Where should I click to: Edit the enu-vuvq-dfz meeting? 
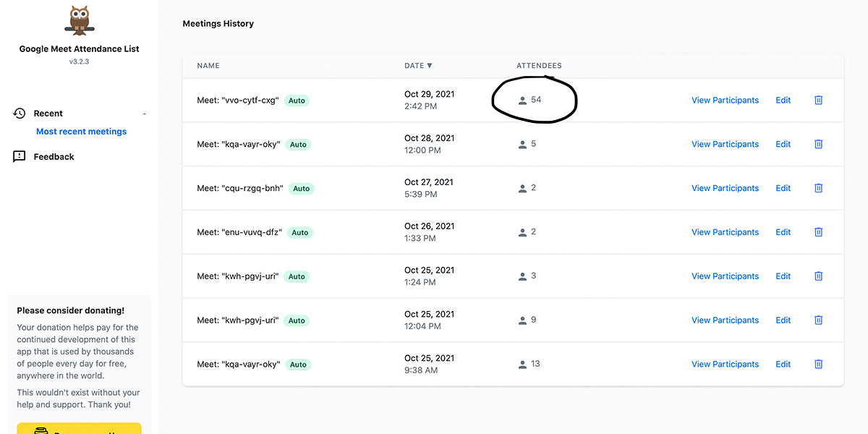click(783, 232)
